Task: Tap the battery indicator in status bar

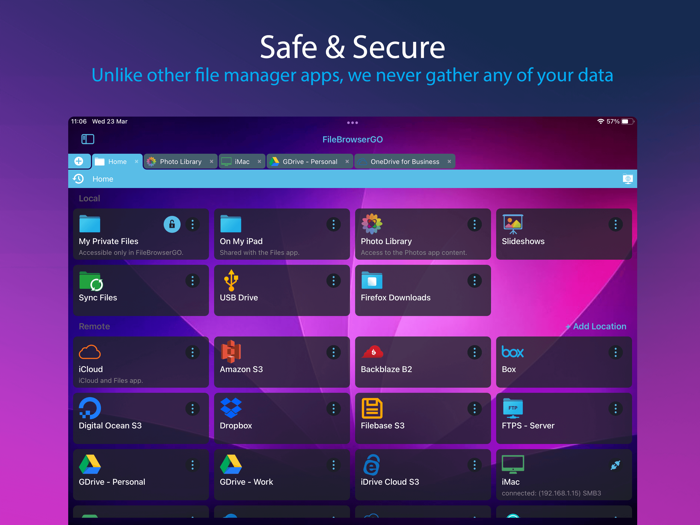Action: (628, 121)
